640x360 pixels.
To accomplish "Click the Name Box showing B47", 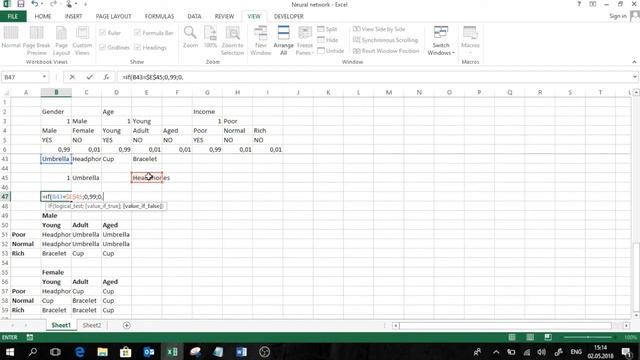I will [x=21, y=77].
